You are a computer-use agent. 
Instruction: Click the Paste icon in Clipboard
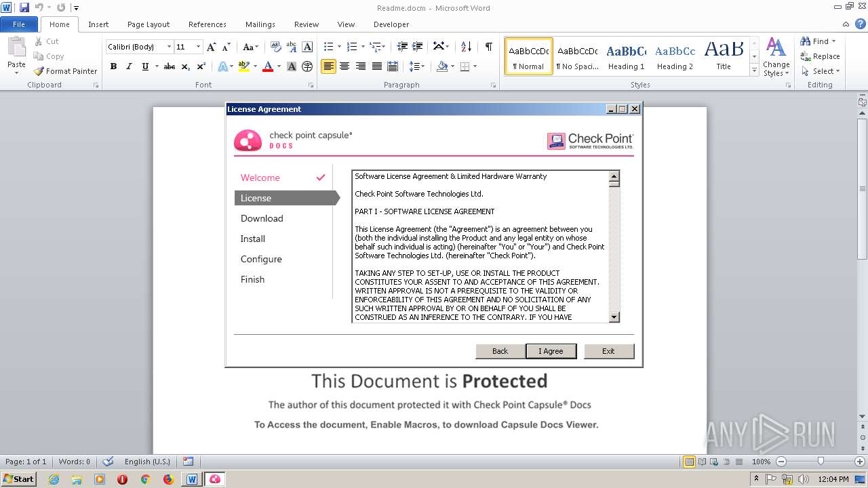16,47
